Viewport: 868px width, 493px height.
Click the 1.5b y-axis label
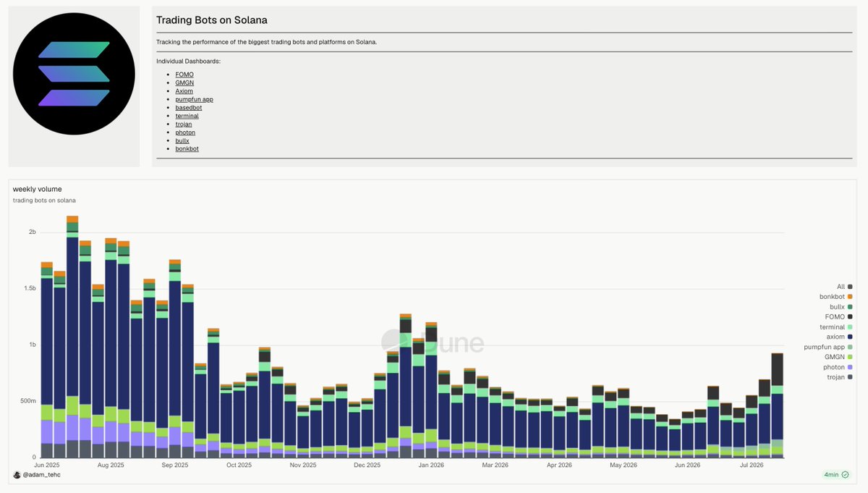coord(29,288)
